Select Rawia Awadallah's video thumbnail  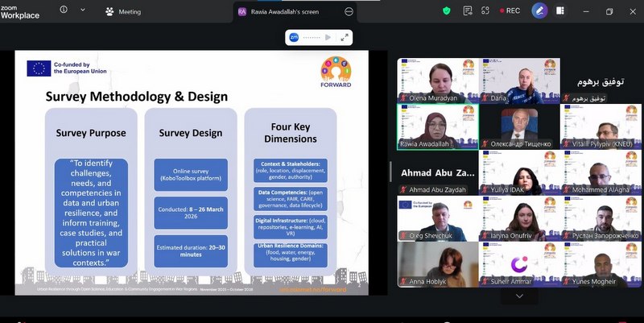438,126
